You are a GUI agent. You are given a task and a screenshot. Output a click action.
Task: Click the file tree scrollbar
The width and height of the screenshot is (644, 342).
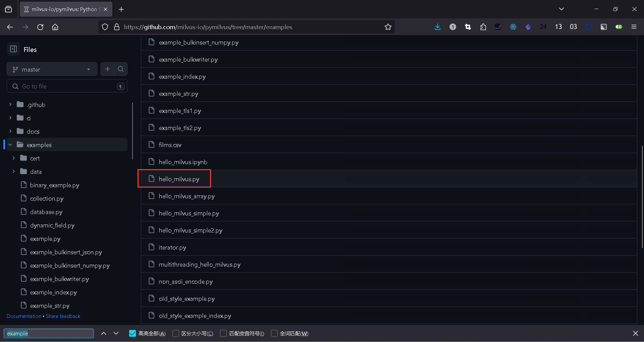(x=132, y=131)
